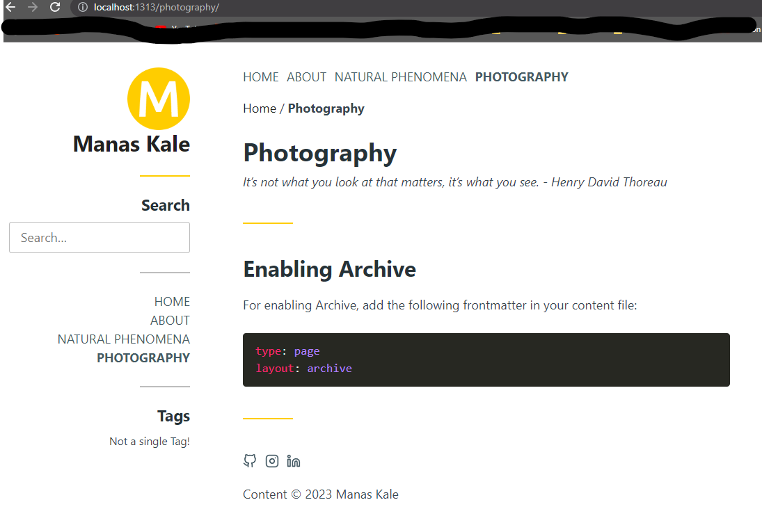The height and width of the screenshot is (532, 762).
Task: Open the site information icon in address bar
Action: [83, 8]
